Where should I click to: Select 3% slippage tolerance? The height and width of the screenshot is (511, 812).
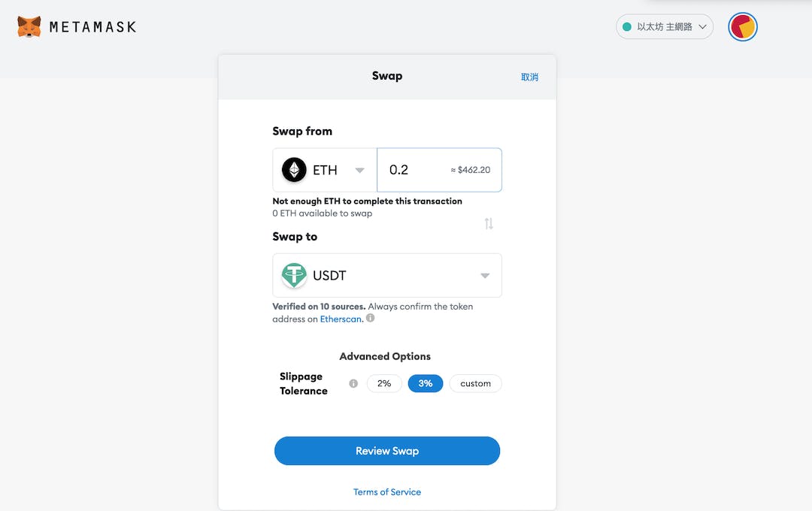click(x=426, y=383)
